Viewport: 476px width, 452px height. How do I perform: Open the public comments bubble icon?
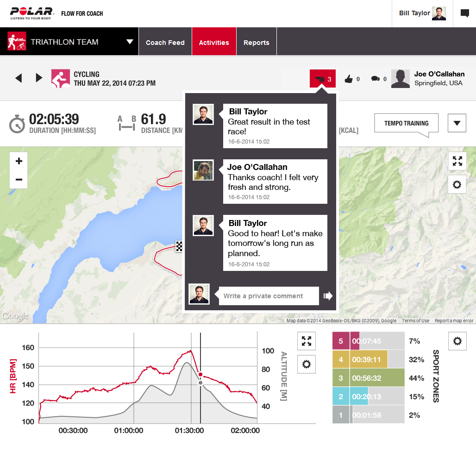pyautogui.click(x=376, y=79)
